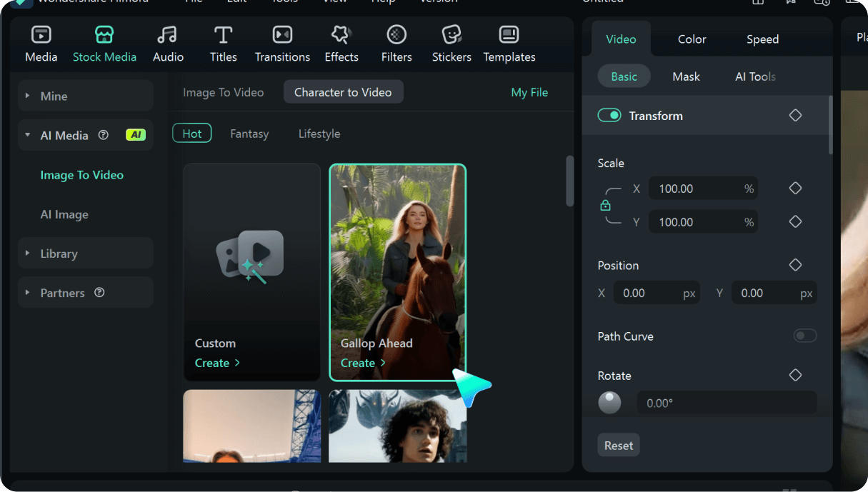Image resolution: width=868 pixels, height=492 pixels.
Task: Select the Mask sub-tab
Action: (686, 76)
